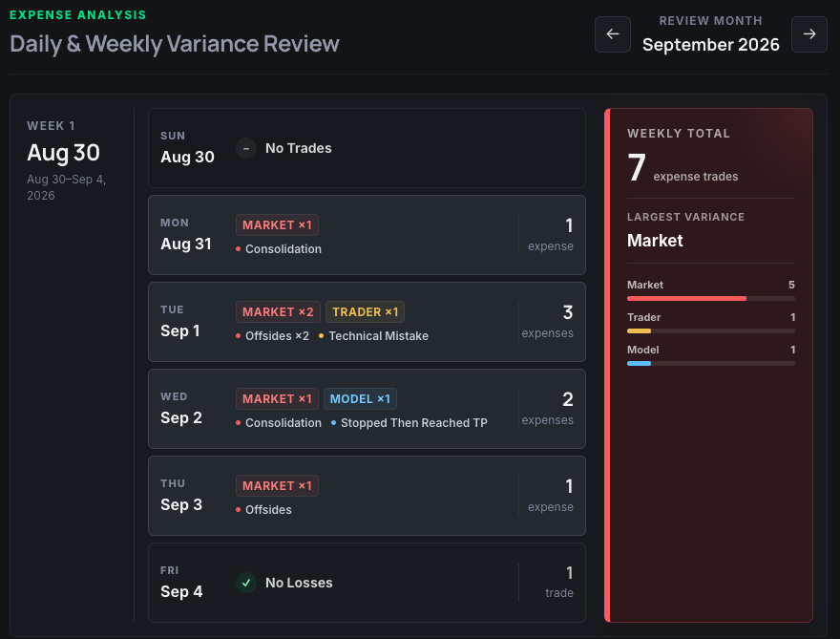Viewport: 840px width, 639px height.
Task: Click Technical Mistake reason label
Action: point(374,336)
